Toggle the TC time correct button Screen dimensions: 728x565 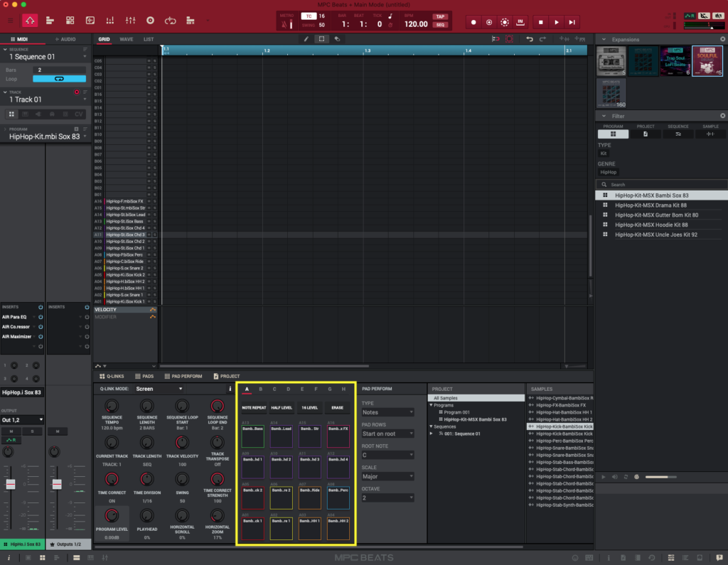pos(309,16)
